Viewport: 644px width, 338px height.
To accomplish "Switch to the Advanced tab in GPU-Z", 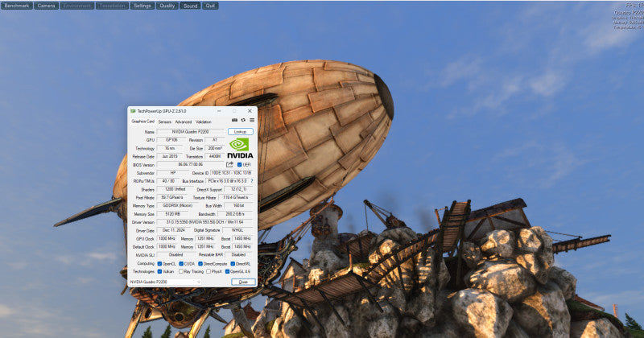I will tap(184, 122).
